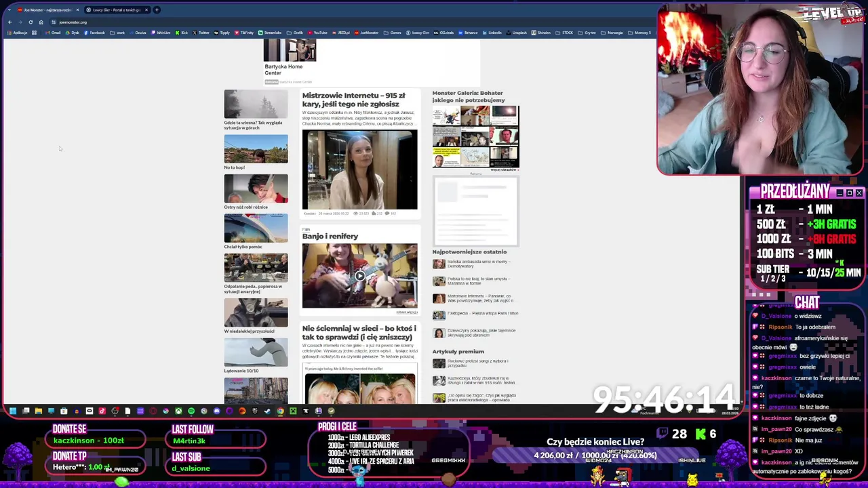
Task: Open the Facebook bookmark
Action: click(x=94, y=33)
